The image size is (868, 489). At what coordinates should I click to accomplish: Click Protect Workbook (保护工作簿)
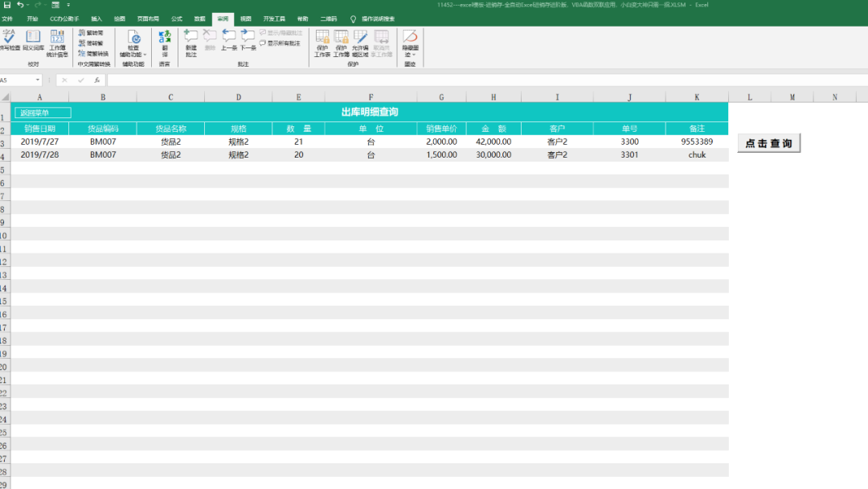341,43
